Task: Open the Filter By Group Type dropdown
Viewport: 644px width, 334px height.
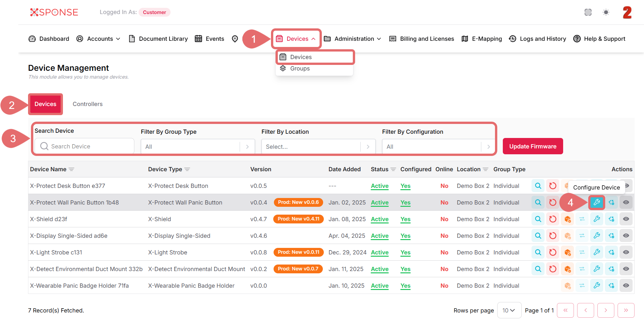Action: click(197, 147)
